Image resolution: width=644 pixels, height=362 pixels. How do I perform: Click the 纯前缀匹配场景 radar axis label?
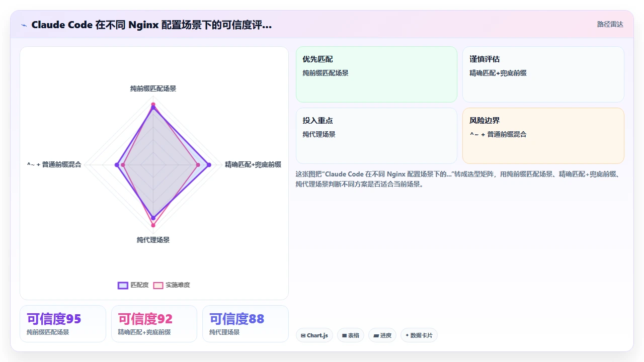[153, 88]
